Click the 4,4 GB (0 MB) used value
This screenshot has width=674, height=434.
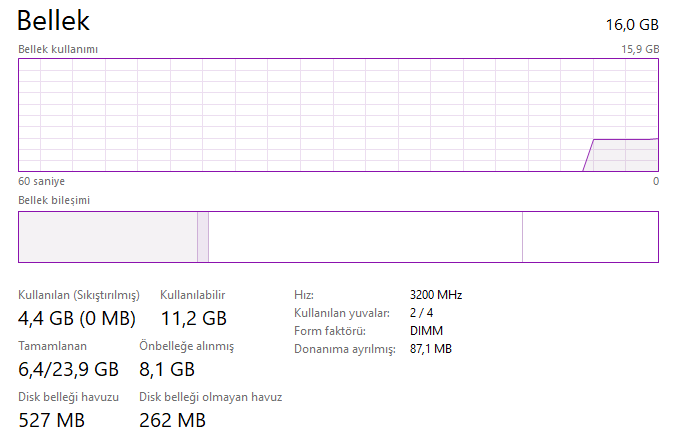tap(77, 319)
